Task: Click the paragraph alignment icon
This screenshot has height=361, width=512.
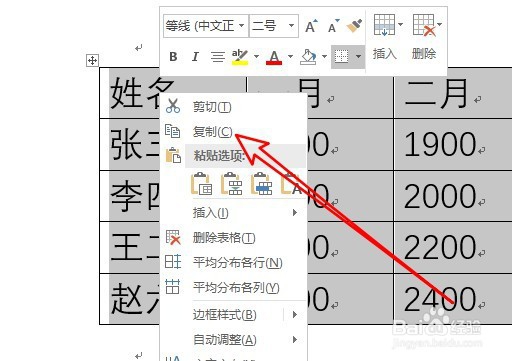Action: click(218, 57)
